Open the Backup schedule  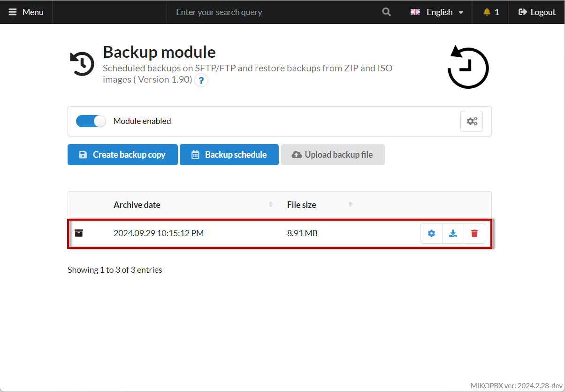click(x=229, y=154)
